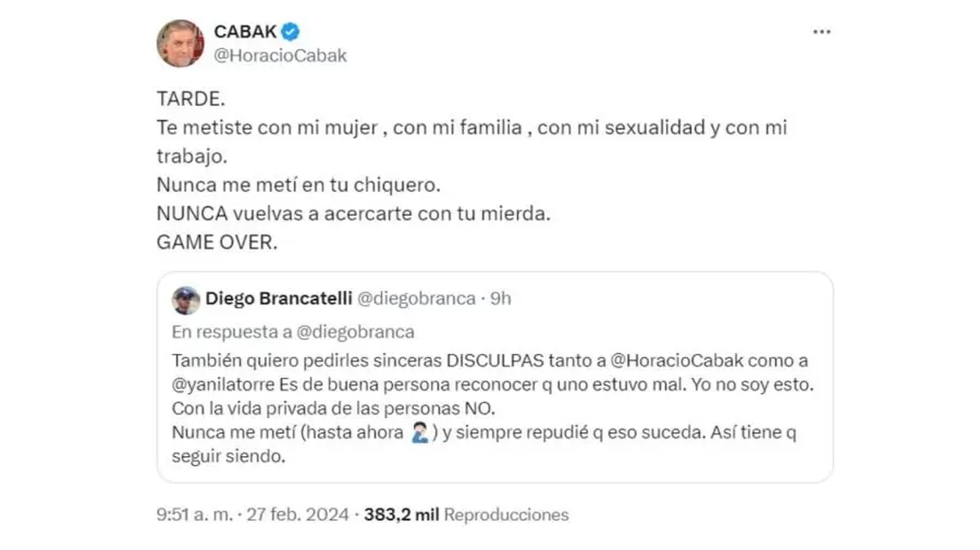Screen dimensions: 980x550
Task: Click the blue verified badge next to CABAK
Action: (x=291, y=32)
